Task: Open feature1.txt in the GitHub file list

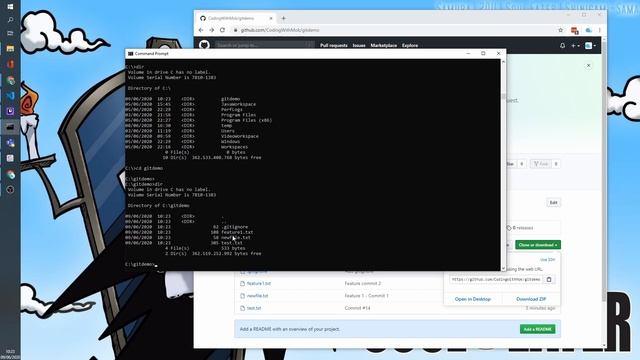Action: pyautogui.click(x=258, y=283)
